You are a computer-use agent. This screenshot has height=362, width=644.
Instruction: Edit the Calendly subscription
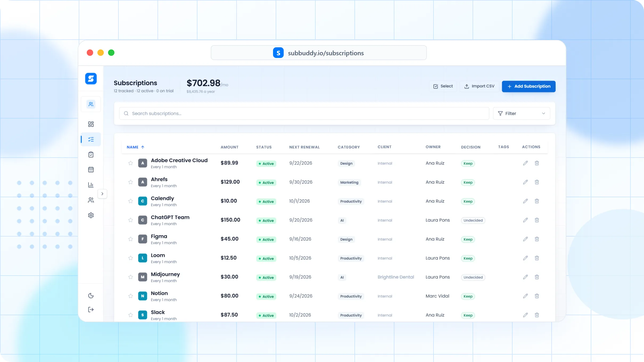tap(525, 201)
